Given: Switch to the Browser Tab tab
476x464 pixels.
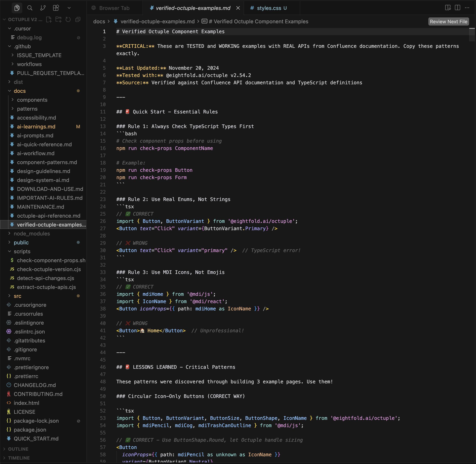Looking at the screenshot, I should [x=114, y=8].
